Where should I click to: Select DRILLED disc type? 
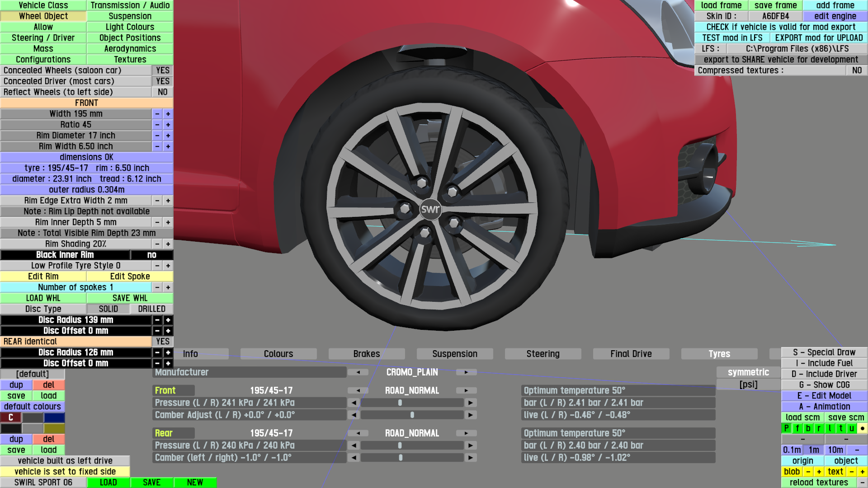(151, 309)
